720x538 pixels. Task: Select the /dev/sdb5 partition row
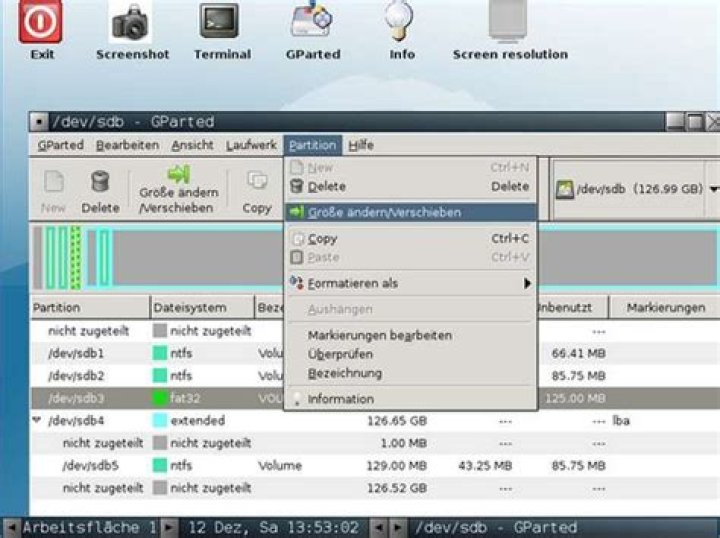click(375, 465)
